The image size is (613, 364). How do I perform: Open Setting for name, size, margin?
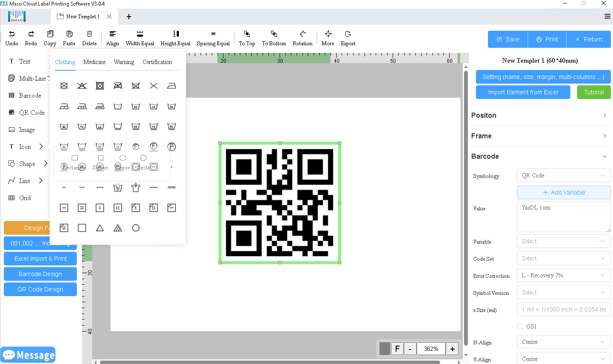point(543,77)
